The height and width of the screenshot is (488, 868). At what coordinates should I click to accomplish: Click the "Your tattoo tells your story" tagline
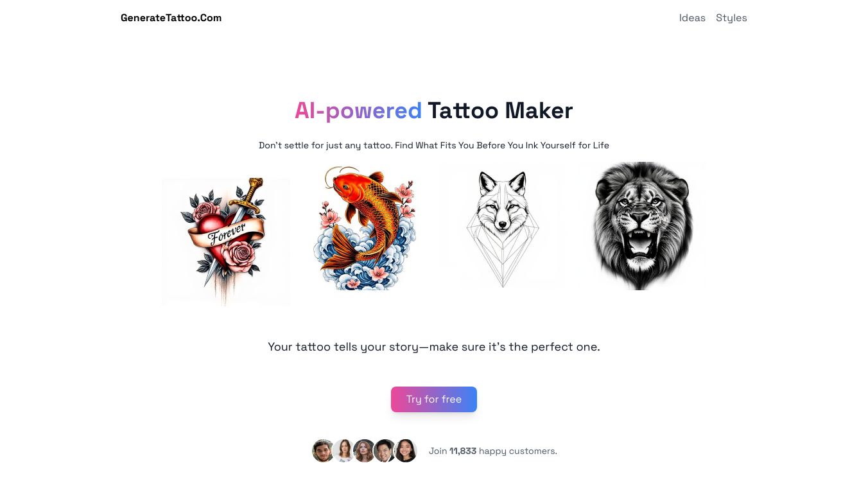click(x=434, y=347)
